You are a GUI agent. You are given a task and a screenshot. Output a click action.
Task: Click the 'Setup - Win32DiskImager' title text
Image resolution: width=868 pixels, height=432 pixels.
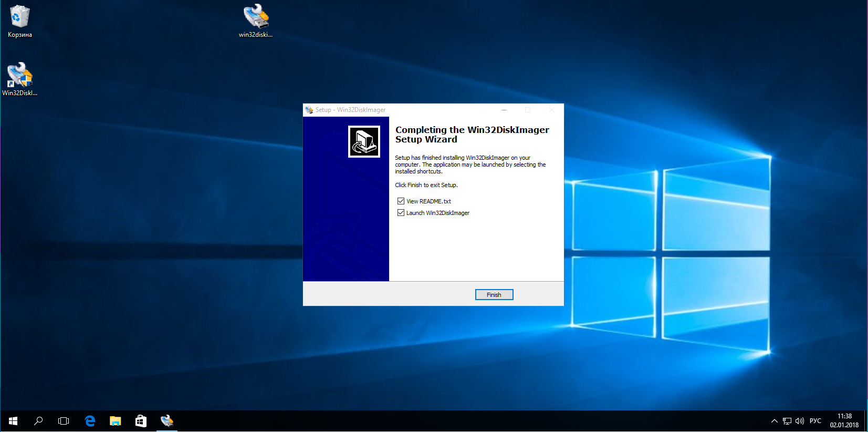point(350,110)
